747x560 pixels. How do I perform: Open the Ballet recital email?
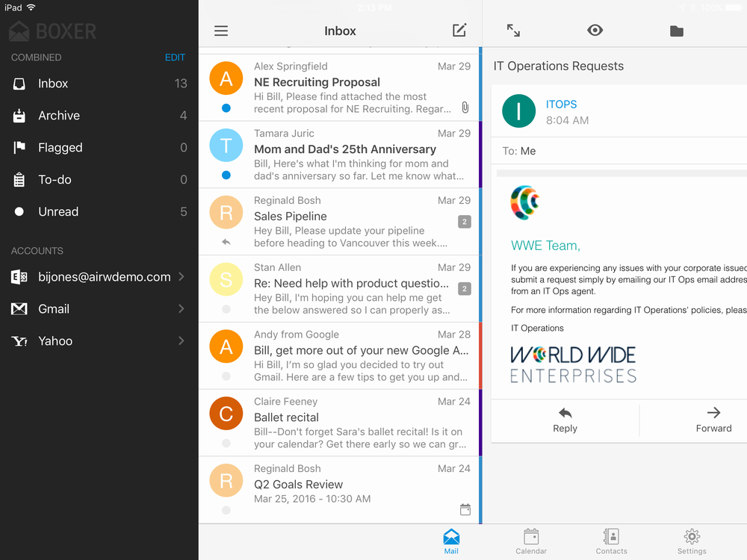pyautogui.click(x=338, y=423)
